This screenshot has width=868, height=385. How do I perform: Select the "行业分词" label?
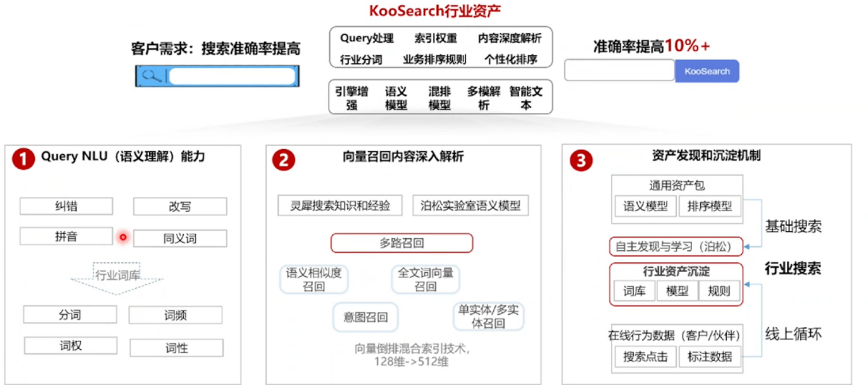361,59
